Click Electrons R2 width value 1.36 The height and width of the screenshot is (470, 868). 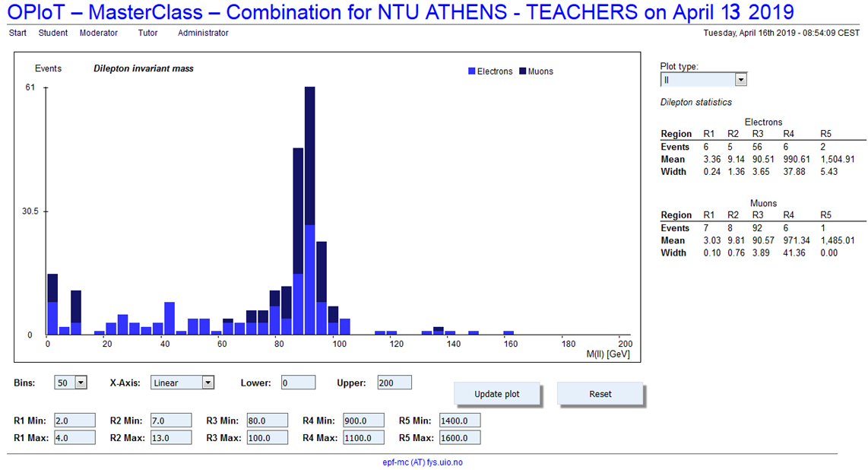737,172
